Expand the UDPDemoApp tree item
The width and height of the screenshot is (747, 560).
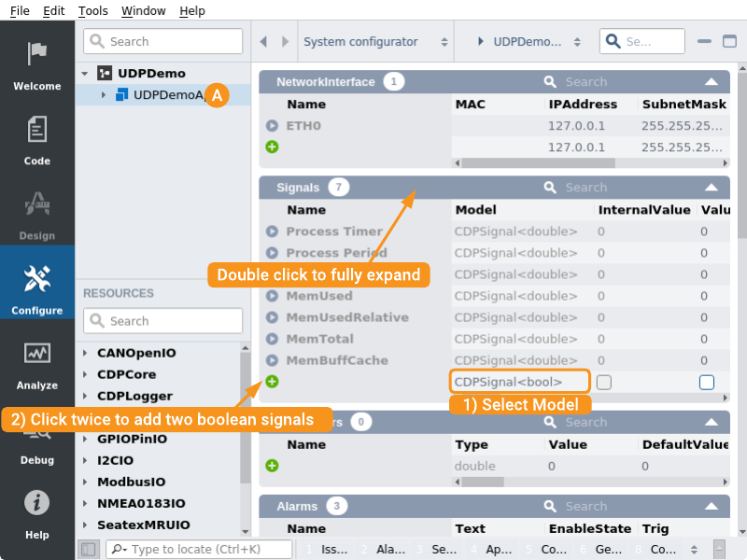click(x=104, y=95)
